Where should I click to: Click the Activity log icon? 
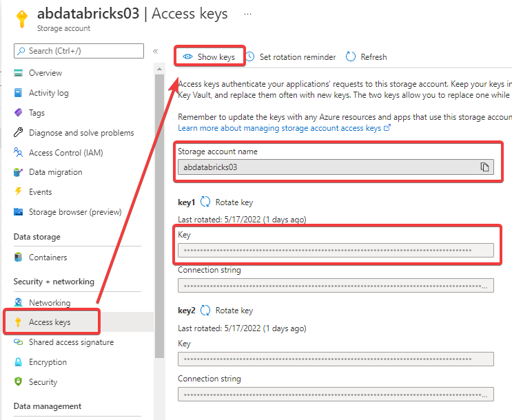tap(19, 93)
